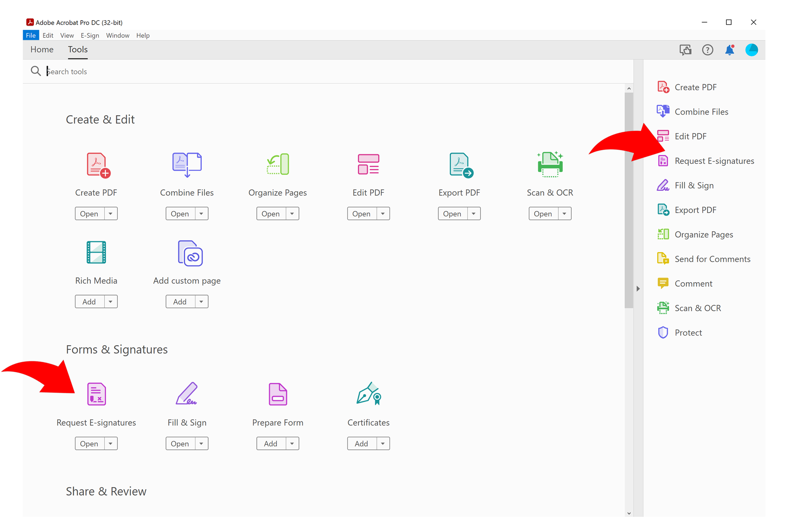Open Comment tool from the right sidebar
The width and height of the screenshot is (788, 532).
(x=685, y=283)
